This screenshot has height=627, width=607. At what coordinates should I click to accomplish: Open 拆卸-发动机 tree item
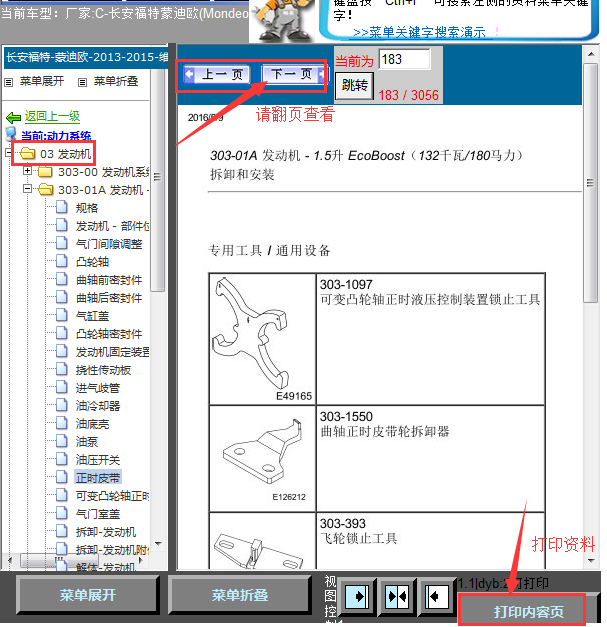(106, 532)
